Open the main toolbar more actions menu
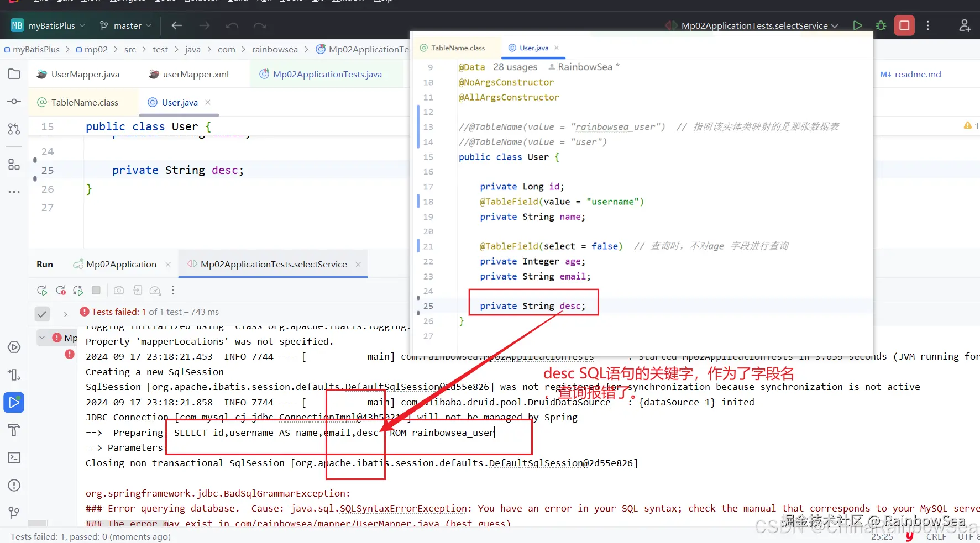This screenshot has width=980, height=543. (928, 25)
